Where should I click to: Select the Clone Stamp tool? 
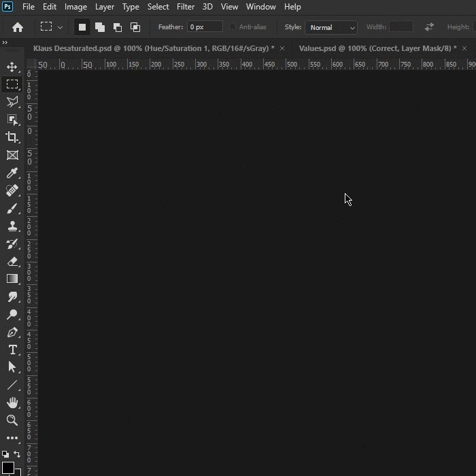12,226
